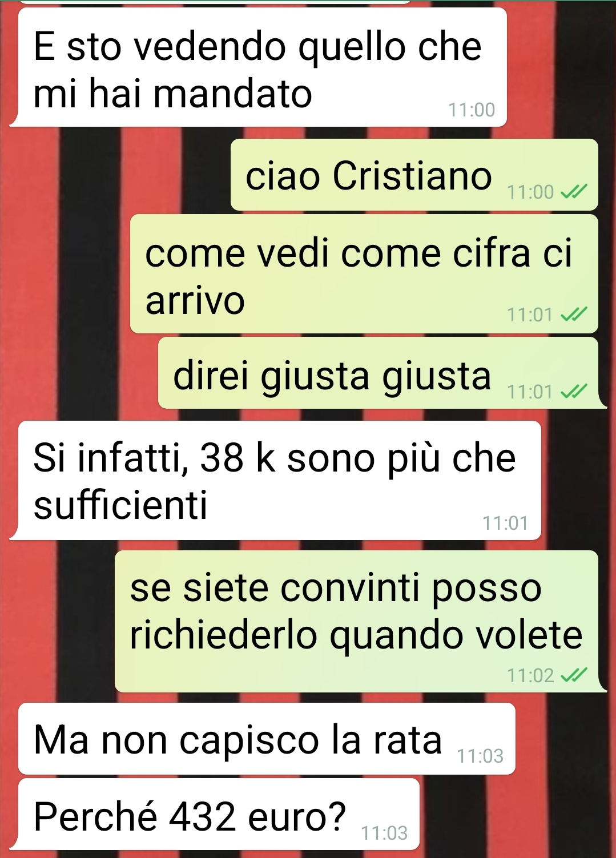Tap the double check icon beside 'direi giusta giusta'
This screenshot has width=616, height=858.
pyautogui.click(x=574, y=392)
